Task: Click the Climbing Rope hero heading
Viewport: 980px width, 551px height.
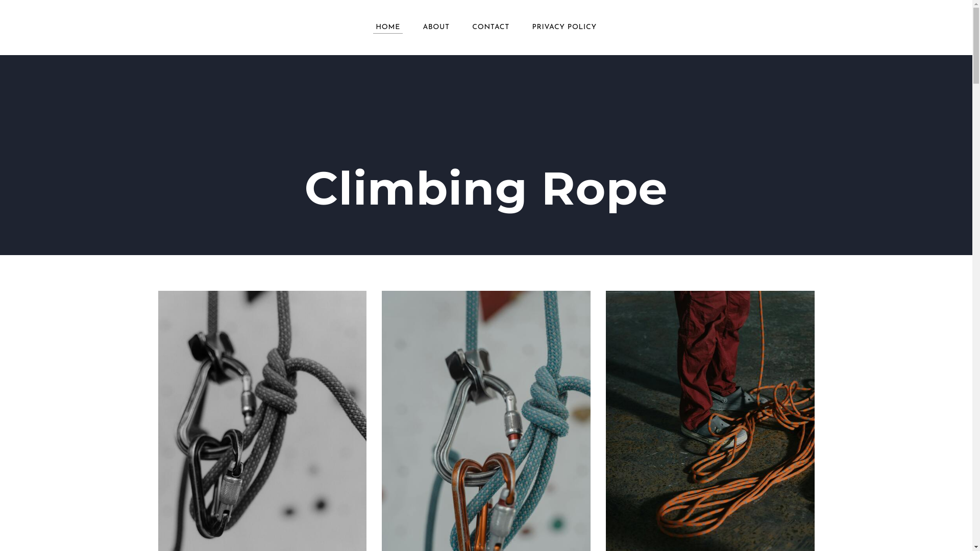Action: pyautogui.click(x=486, y=189)
